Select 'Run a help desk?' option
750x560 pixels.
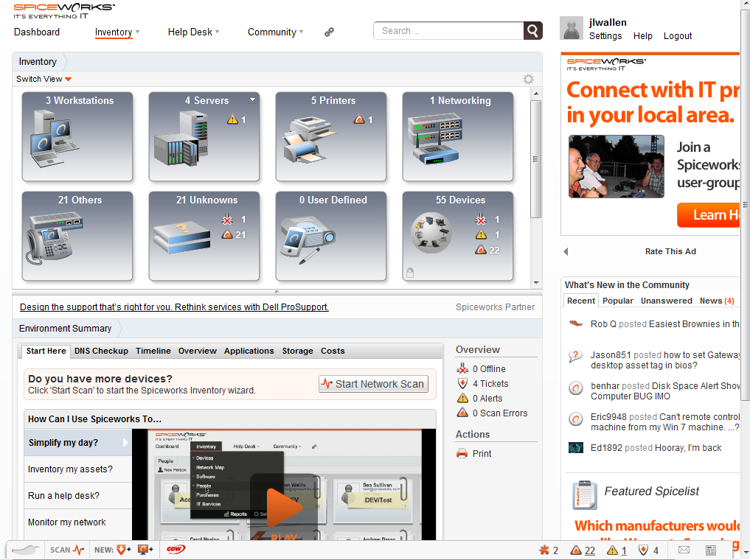click(x=77, y=495)
